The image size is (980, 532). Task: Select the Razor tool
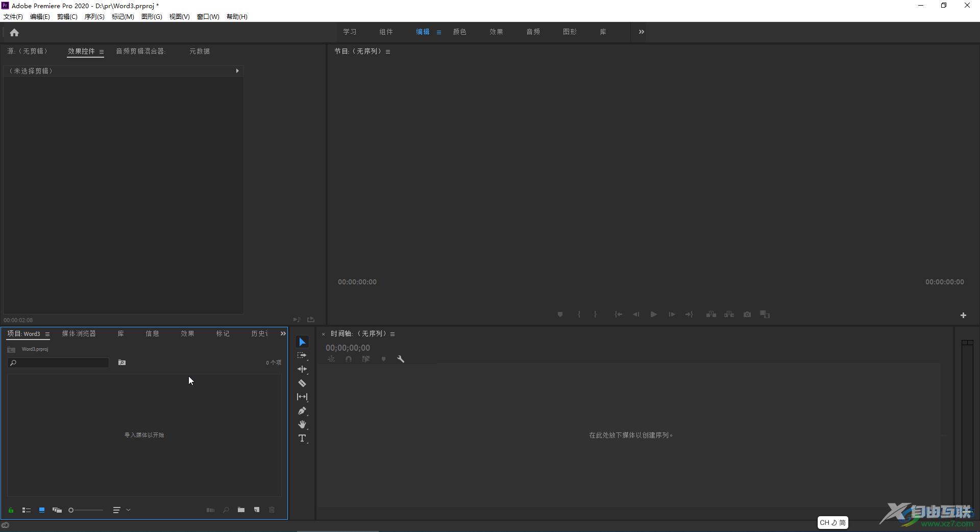click(x=302, y=383)
